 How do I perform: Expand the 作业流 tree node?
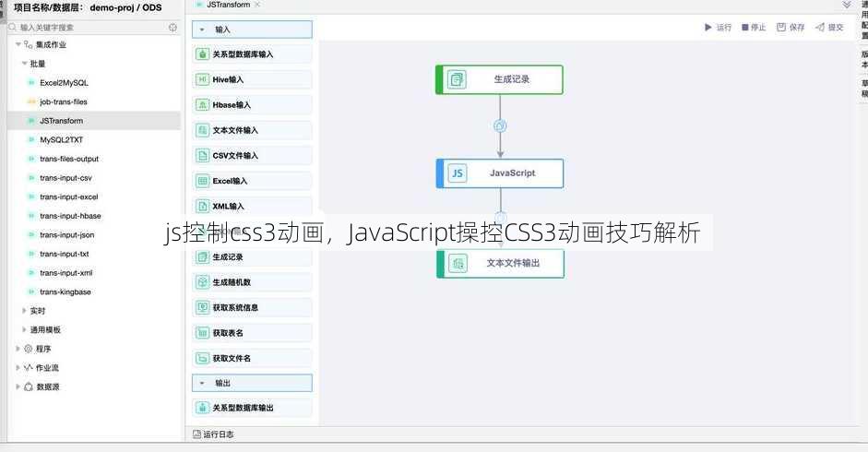[18, 368]
